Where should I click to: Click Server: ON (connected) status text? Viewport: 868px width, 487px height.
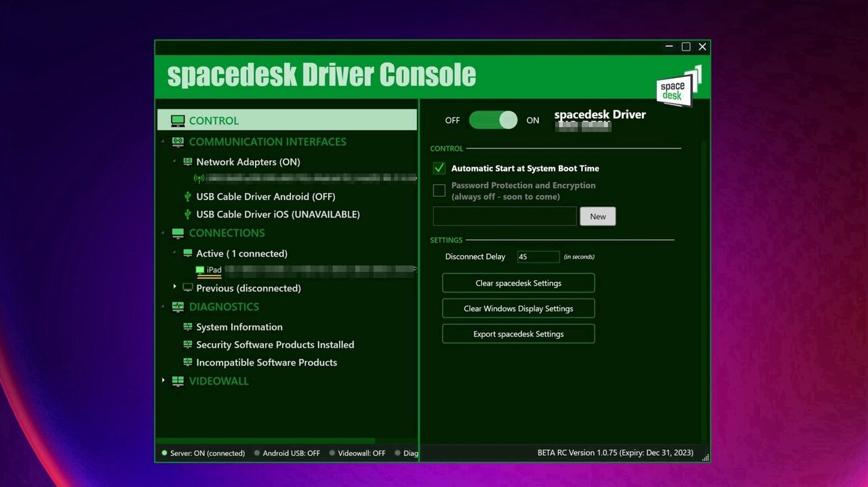(208, 453)
